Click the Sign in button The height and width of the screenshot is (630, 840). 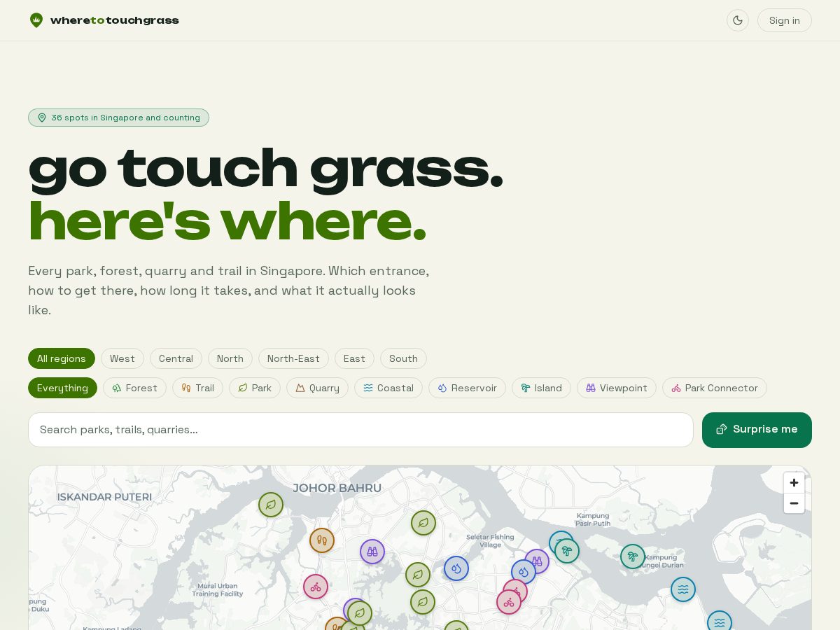click(785, 20)
